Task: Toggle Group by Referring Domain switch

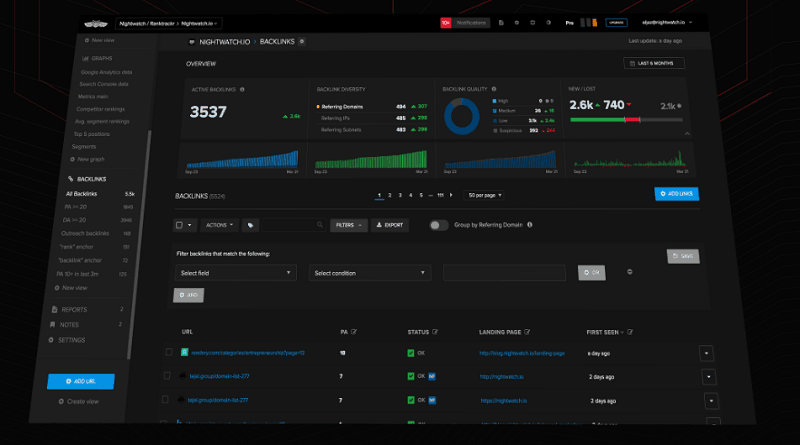Action: 438,225
